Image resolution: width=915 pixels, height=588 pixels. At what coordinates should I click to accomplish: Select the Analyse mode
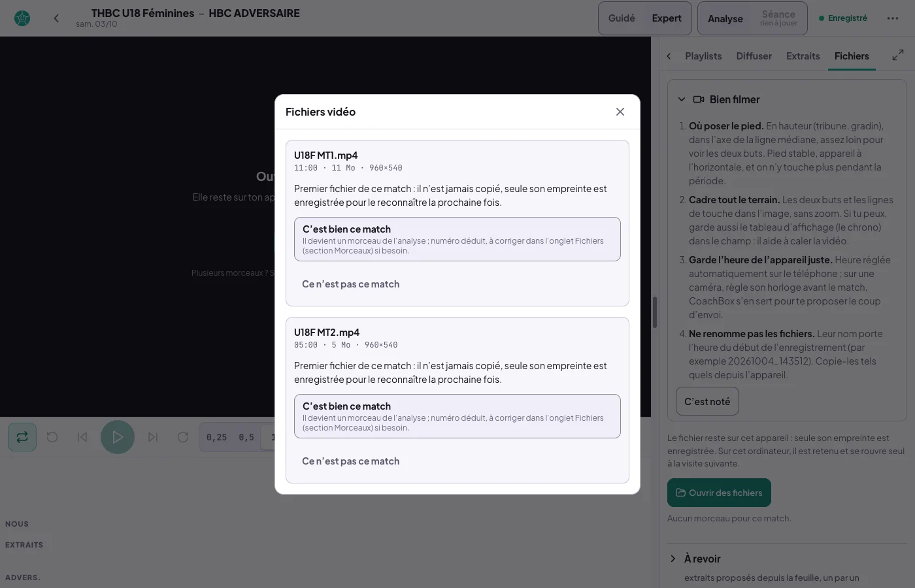pyautogui.click(x=725, y=18)
